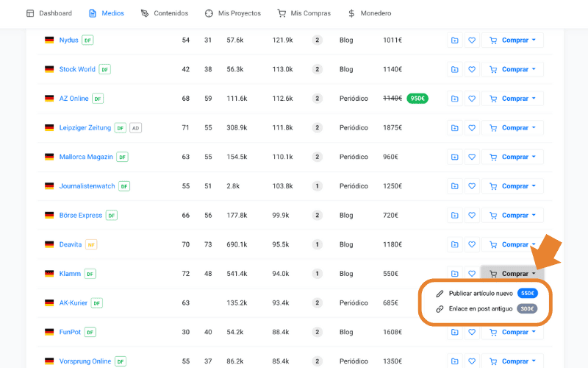This screenshot has width=588, height=368.
Task: Add Mallorca Magazin to project folder
Action: point(455,157)
